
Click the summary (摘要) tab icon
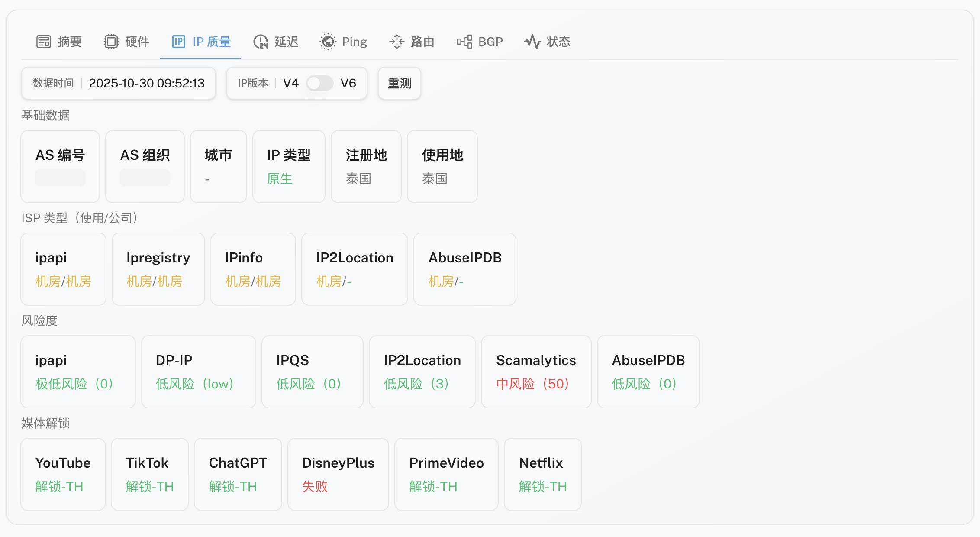44,42
